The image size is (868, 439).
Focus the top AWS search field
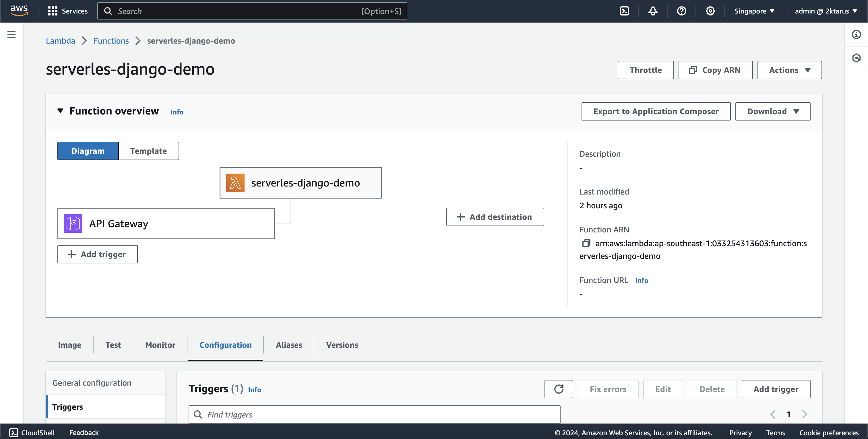(x=252, y=11)
